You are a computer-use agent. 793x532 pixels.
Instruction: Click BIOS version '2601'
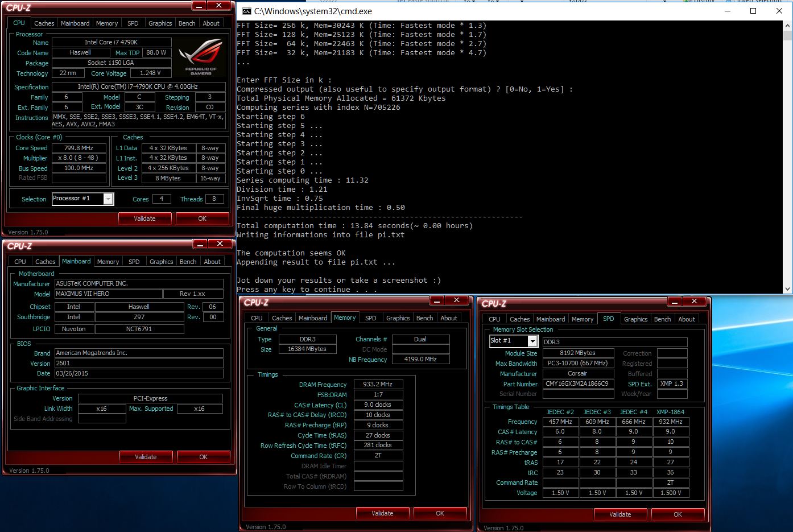point(139,363)
